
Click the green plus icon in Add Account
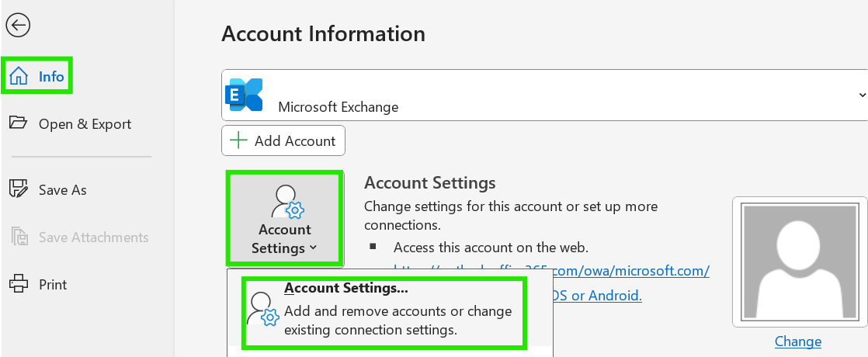click(238, 140)
